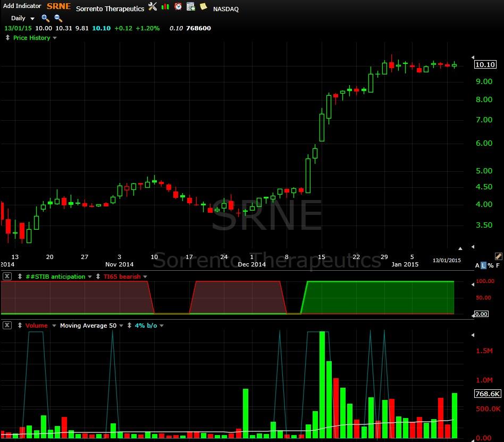Image resolution: width=504 pixels, height=442 pixels.
Task: Zoom out with the minus magnifier
Action: coord(58,18)
